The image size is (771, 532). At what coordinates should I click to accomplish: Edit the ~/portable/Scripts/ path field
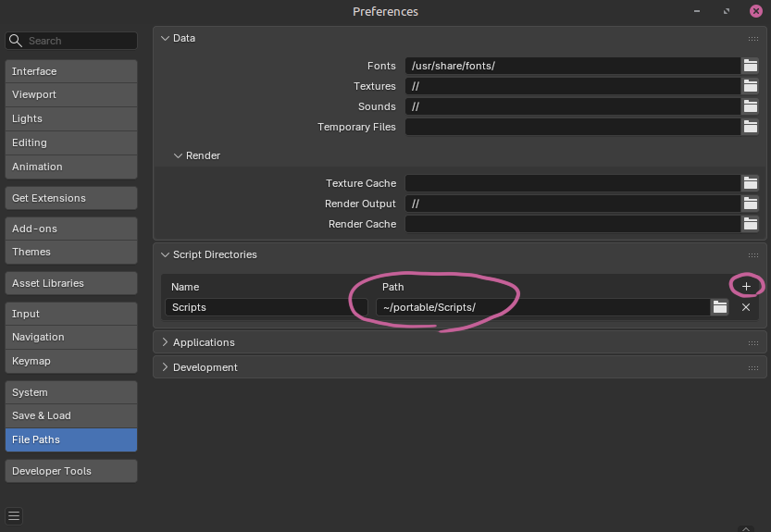coord(543,307)
